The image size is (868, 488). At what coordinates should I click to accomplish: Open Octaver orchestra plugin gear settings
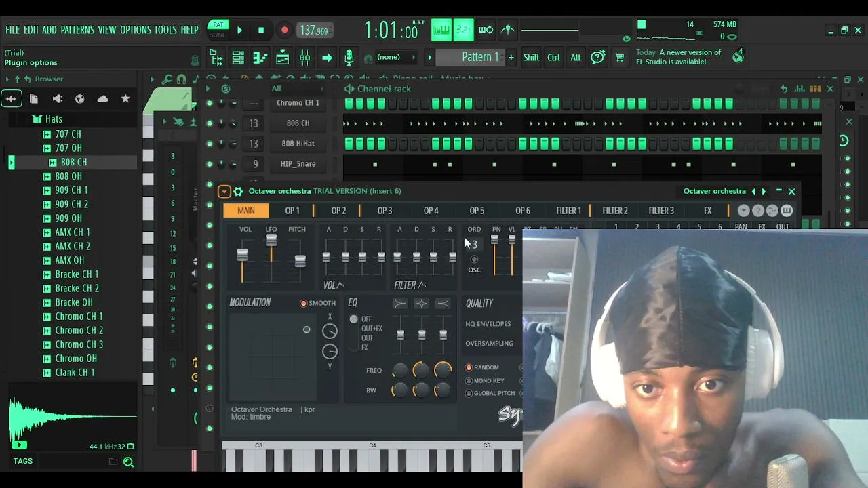238,191
